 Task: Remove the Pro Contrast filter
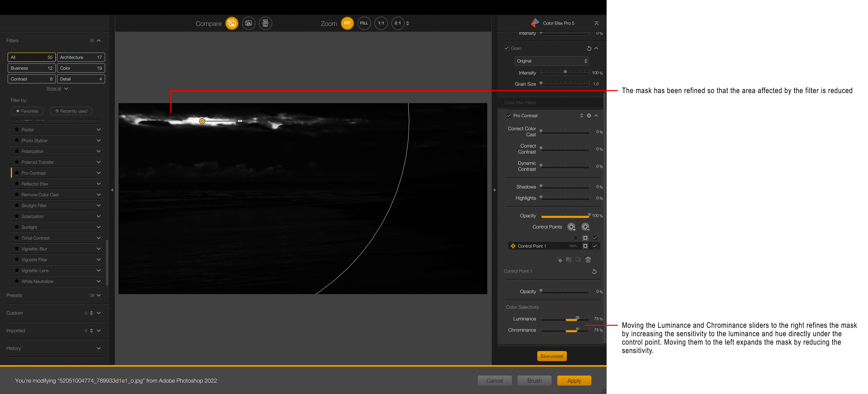coord(589,116)
